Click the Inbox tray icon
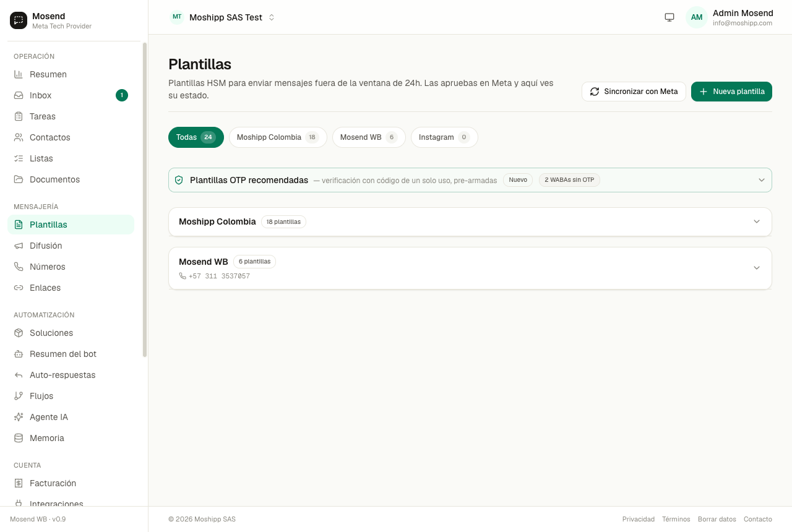The width and height of the screenshot is (792, 532). [19, 95]
